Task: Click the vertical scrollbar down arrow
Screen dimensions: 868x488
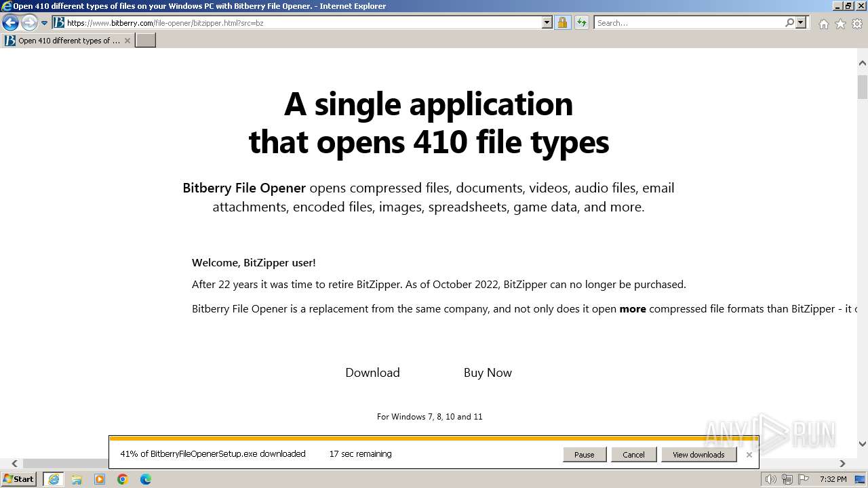Action: pyautogui.click(x=863, y=444)
